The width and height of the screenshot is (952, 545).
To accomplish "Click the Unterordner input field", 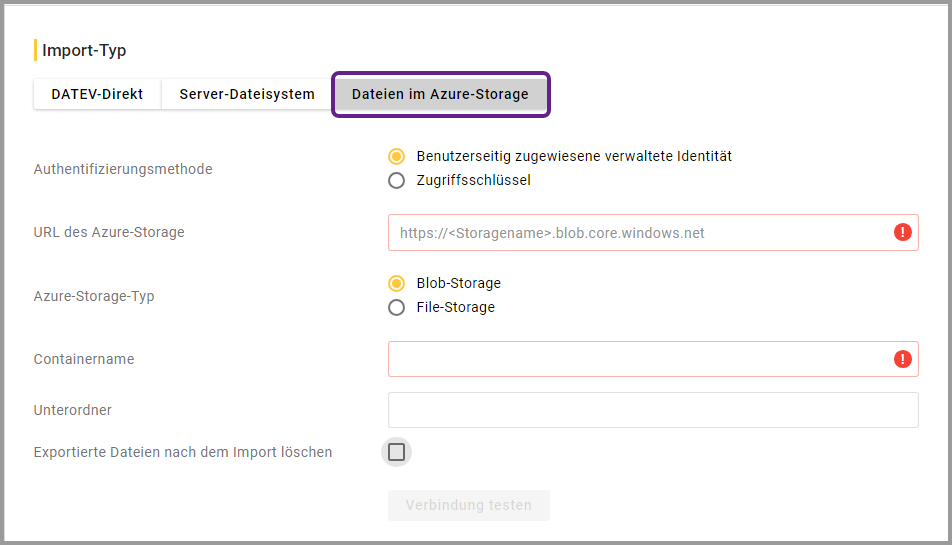I will (652, 410).
